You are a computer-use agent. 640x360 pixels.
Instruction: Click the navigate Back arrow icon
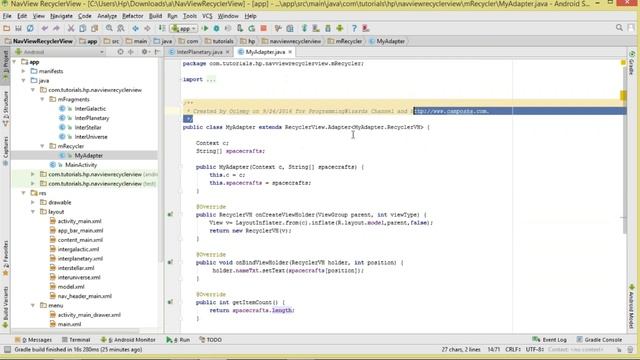point(136,28)
